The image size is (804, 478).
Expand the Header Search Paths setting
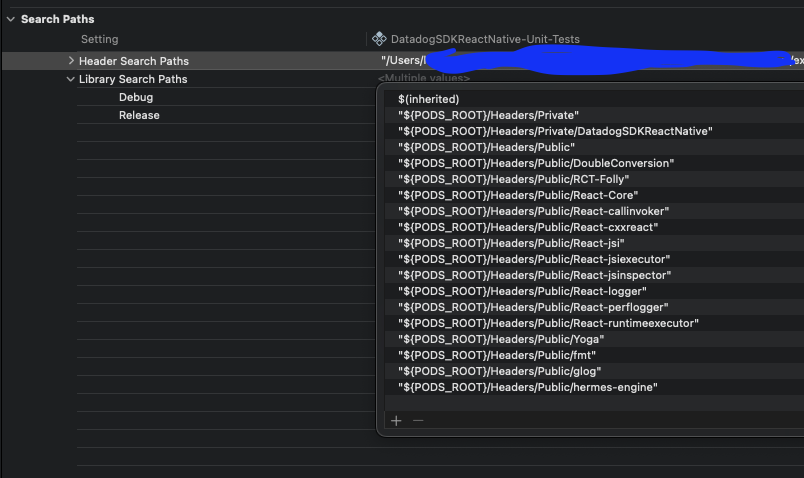point(71,61)
